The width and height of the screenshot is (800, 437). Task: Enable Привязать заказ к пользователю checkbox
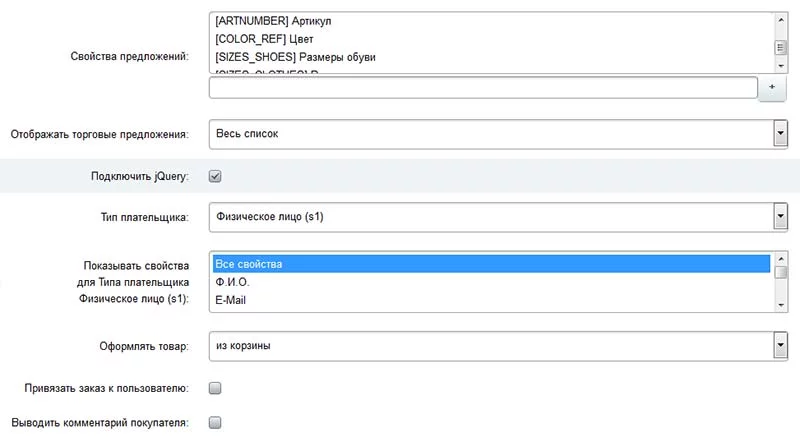214,387
